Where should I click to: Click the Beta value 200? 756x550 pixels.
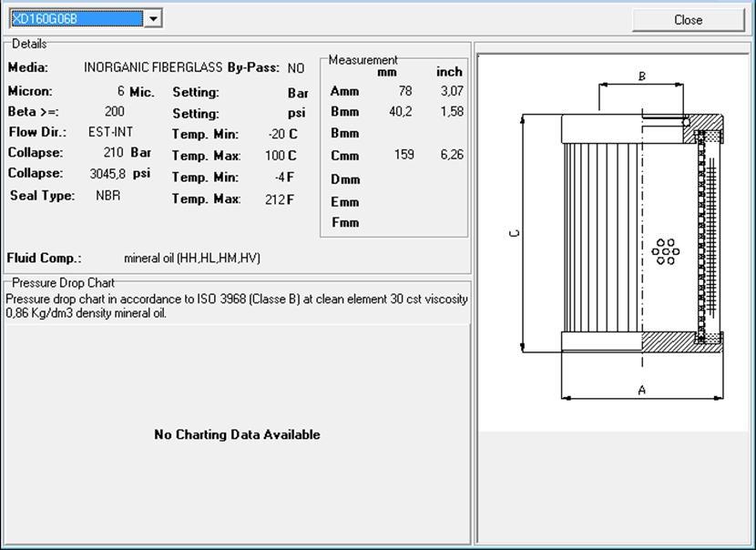(115, 112)
